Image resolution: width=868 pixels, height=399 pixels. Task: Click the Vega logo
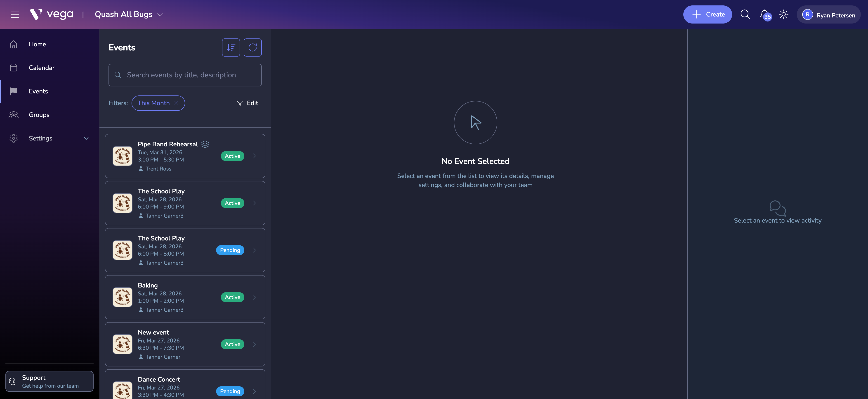[52, 14]
